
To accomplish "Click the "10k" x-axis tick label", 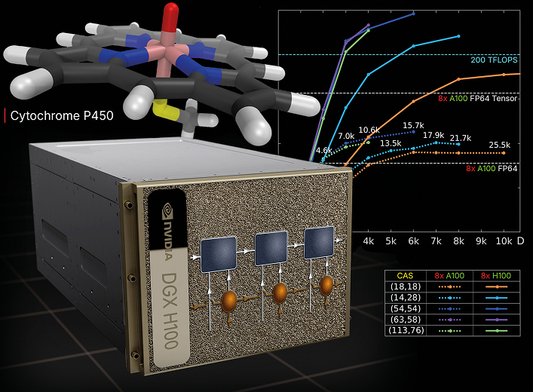I will coord(504,241).
